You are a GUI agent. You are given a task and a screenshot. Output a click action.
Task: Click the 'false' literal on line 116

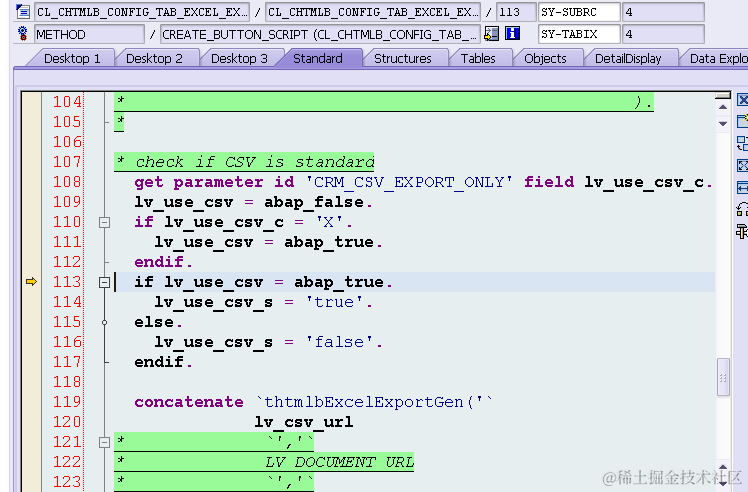[x=339, y=342]
